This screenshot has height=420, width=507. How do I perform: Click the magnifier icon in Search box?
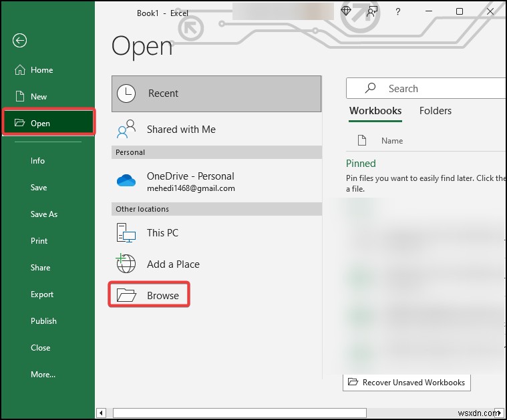(370, 88)
